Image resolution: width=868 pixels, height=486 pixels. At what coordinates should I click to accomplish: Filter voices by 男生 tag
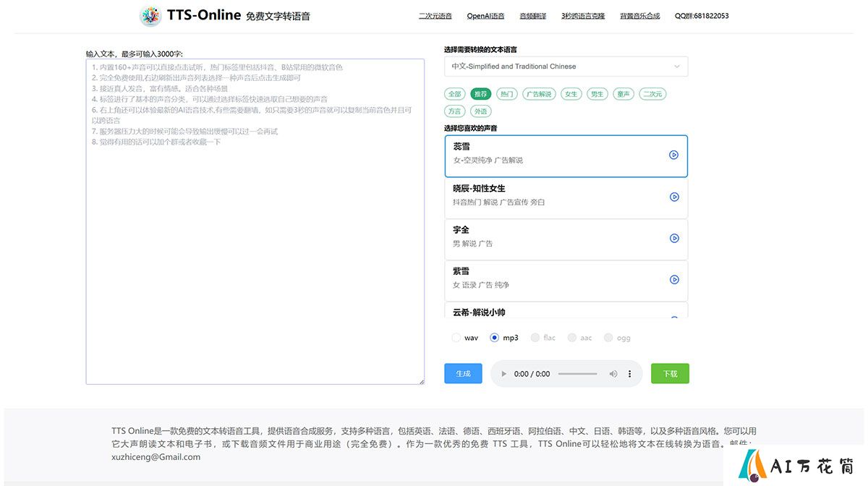click(597, 94)
